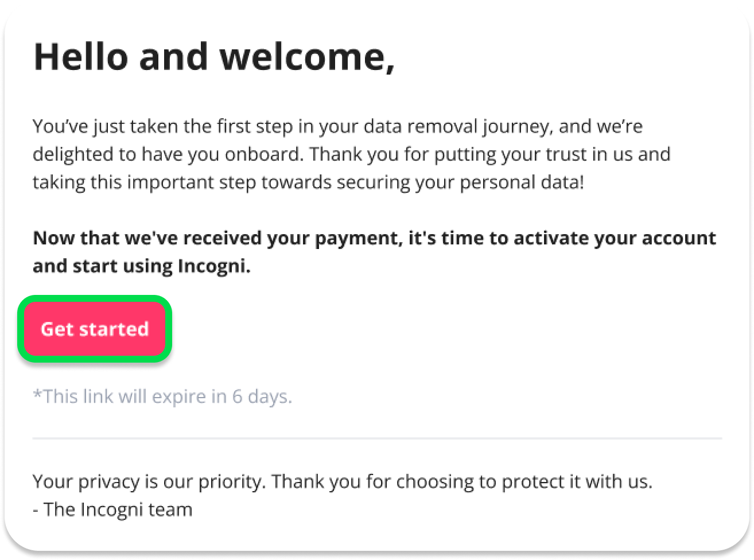Screen dimensions: 754x560
Task: Click the word 'welcome,' in the heading
Action: pyautogui.click(x=308, y=57)
